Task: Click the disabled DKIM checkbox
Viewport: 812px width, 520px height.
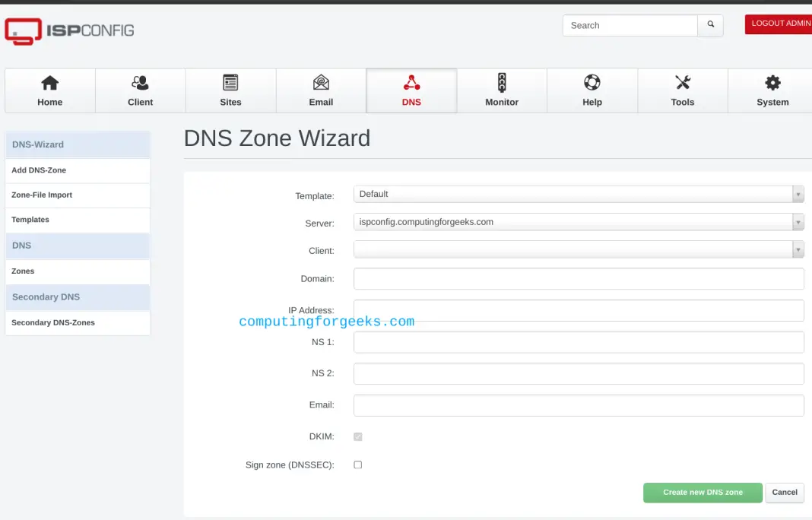Action: coord(357,436)
